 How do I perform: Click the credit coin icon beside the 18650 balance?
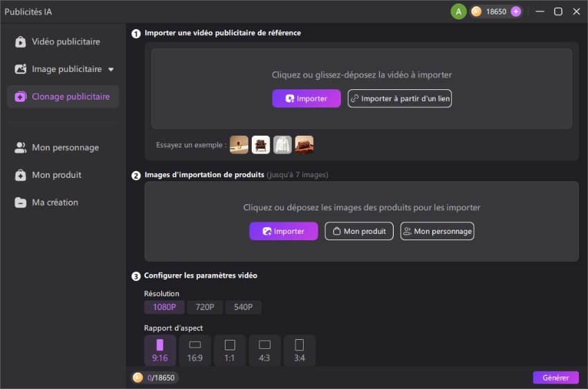(476, 12)
